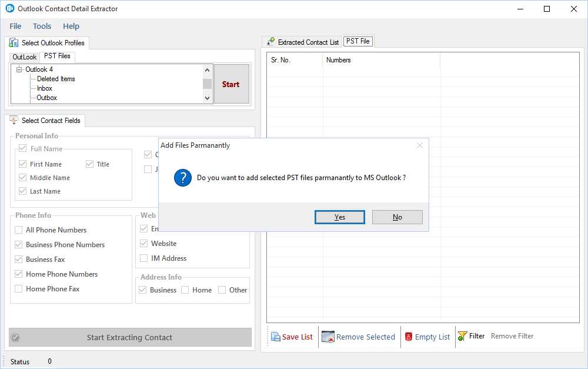Viewport: 588px width, 369px height.
Task: Open the Tools menu
Action: tap(42, 26)
